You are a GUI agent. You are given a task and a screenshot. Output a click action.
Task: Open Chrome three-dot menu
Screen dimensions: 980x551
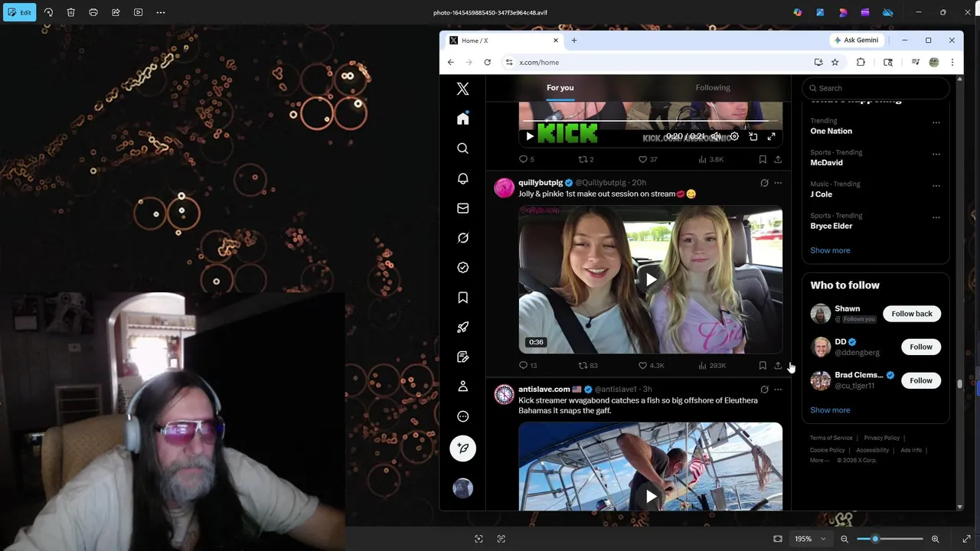[952, 62]
